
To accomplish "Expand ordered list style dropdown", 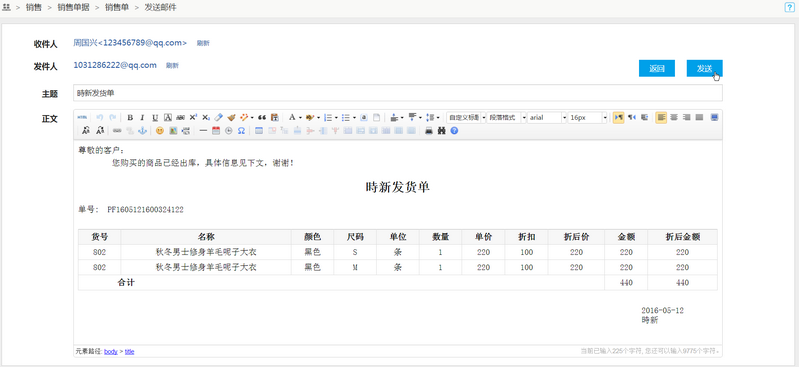I will click(x=336, y=117).
